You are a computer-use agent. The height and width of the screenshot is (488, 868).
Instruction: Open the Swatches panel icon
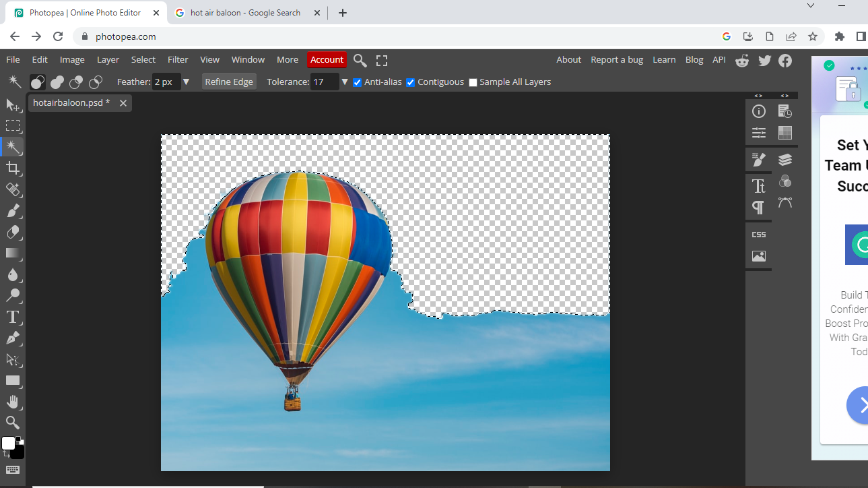tap(784, 133)
